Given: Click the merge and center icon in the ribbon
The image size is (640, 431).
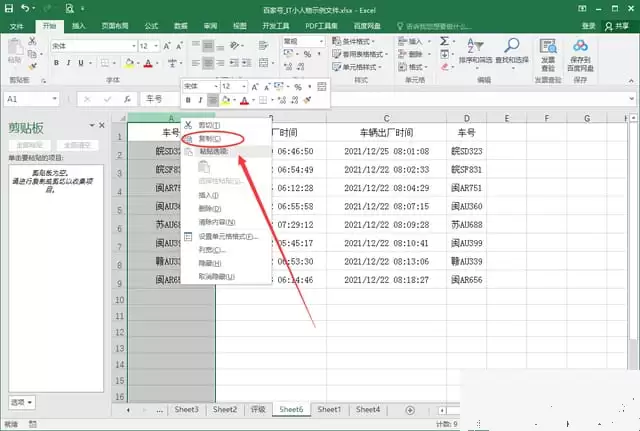Looking at the screenshot, I should coord(264,62).
